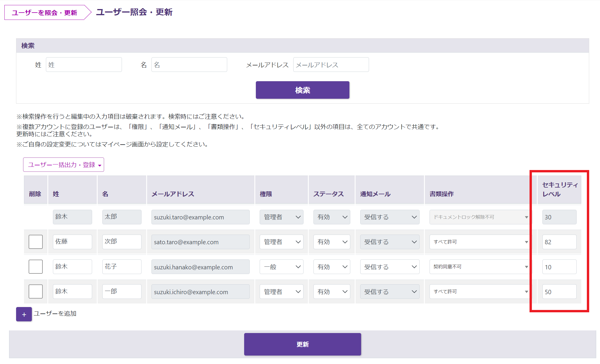Open 書類操作 dropdown in 佐藤 次郎 row

point(480,242)
